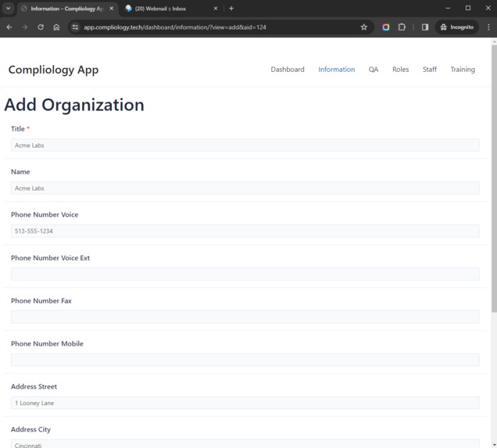Click the Compliology App site title
Image resolution: width=497 pixels, height=448 pixels.
coord(53,70)
